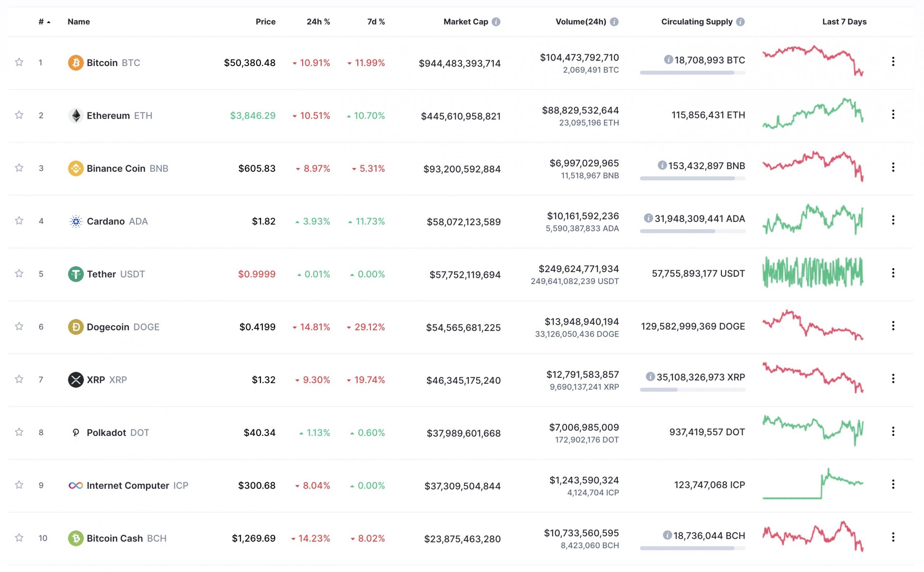Click the XRP black logo icon

[x=76, y=380]
